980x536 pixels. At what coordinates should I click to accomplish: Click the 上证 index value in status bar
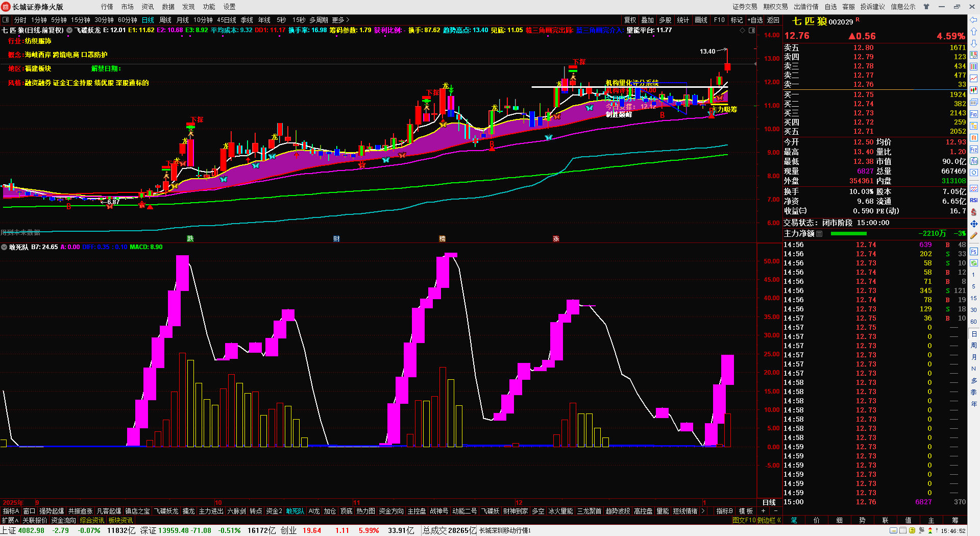point(31,530)
